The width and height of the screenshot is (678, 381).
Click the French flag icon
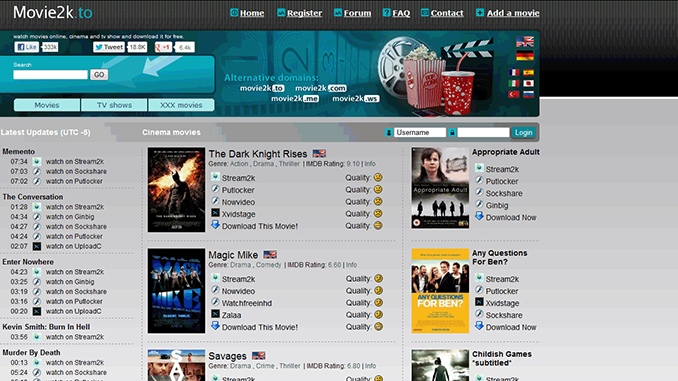(x=514, y=73)
